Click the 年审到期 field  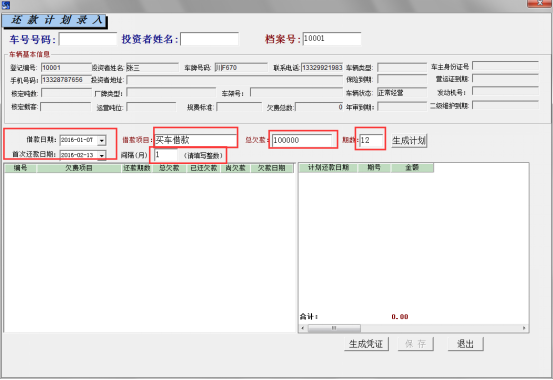pyautogui.click(x=402, y=107)
